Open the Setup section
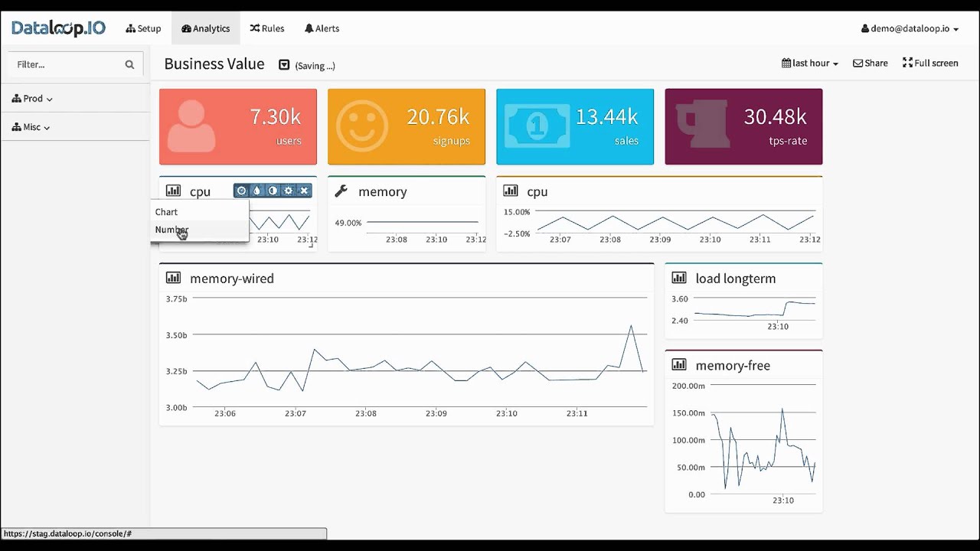This screenshot has height=551, width=980. click(143, 28)
